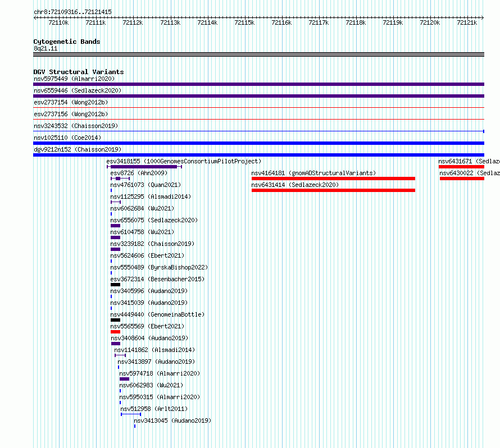Click the 72118k scale label

tap(356, 22)
